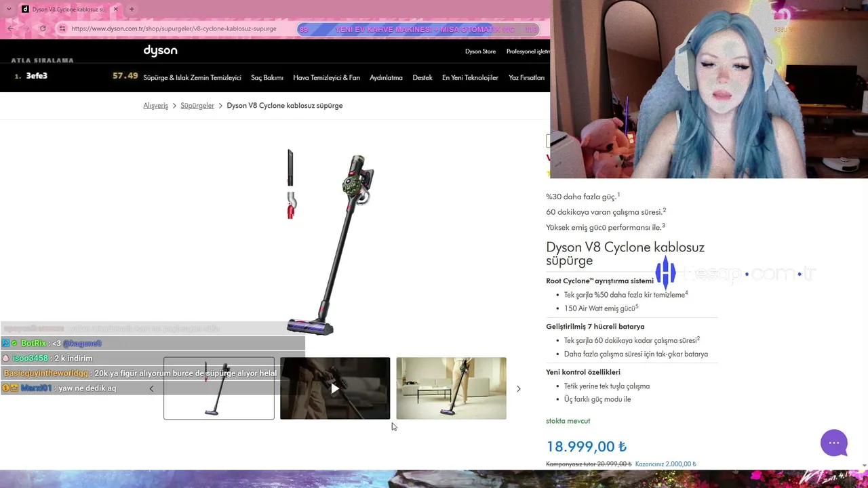
Task: Click the 3efe3 leaderboard entry
Action: 37,76
